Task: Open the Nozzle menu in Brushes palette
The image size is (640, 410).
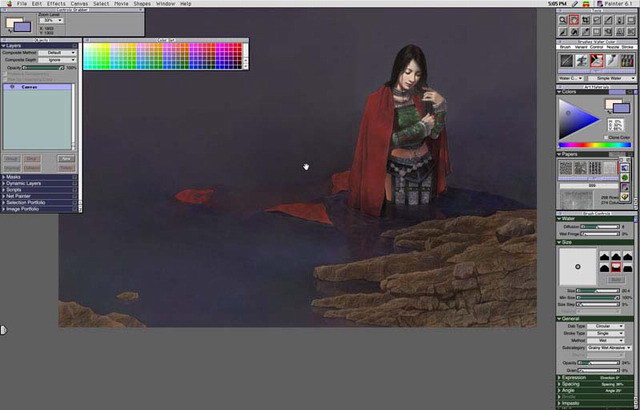Action: point(612,47)
